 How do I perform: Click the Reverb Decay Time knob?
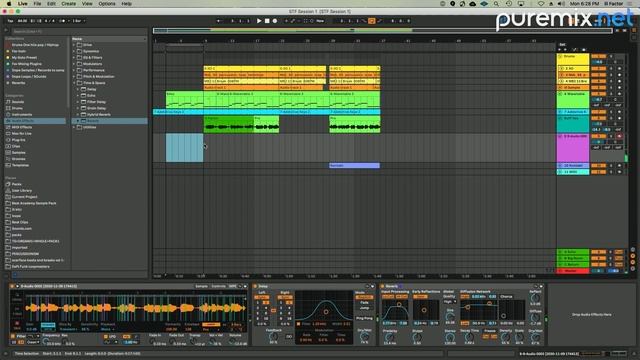click(x=469, y=338)
